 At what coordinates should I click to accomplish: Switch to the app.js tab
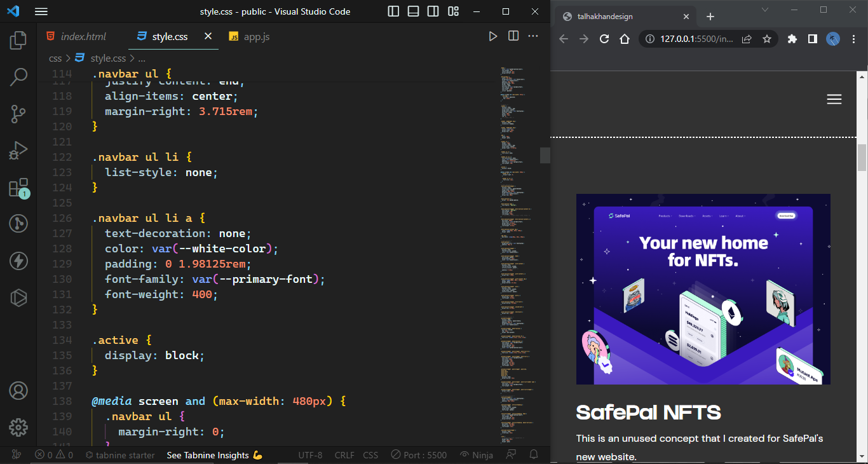point(256,37)
